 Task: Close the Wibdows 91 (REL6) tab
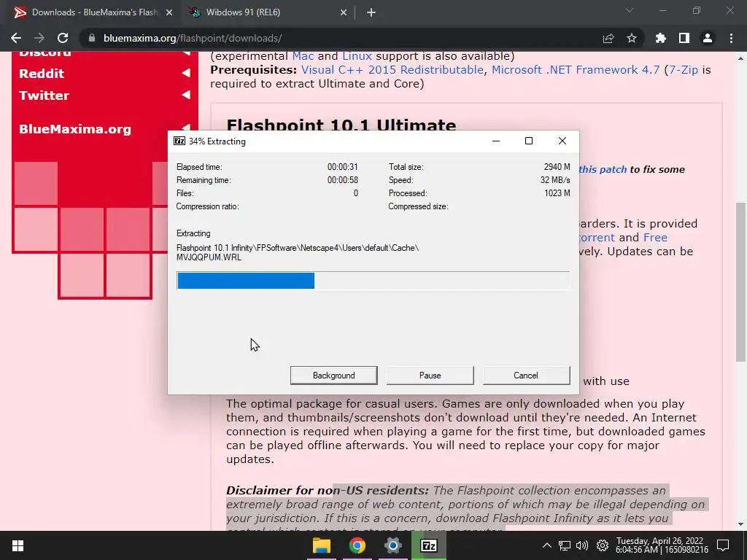(x=344, y=12)
